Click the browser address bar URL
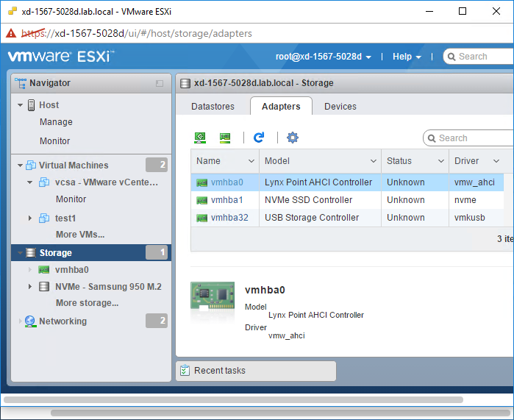This screenshot has width=514, height=420. tap(137, 33)
